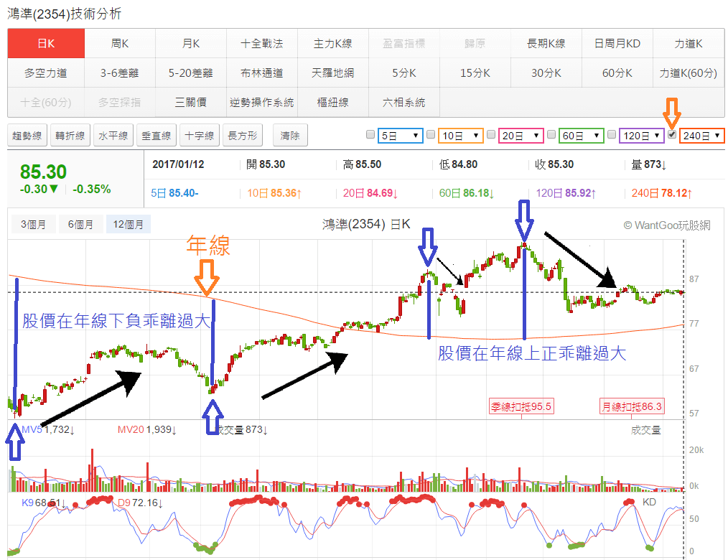Select the 十字線 crosshair tool

coord(199,135)
